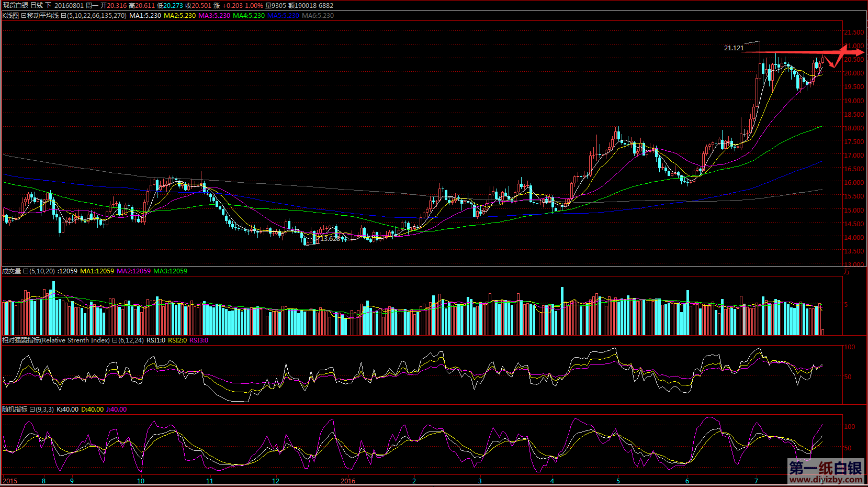The height and width of the screenshot is (487, 868).
Task: Toggle the box before volume parameters (5,10,20)
Action: coord(26,271)
